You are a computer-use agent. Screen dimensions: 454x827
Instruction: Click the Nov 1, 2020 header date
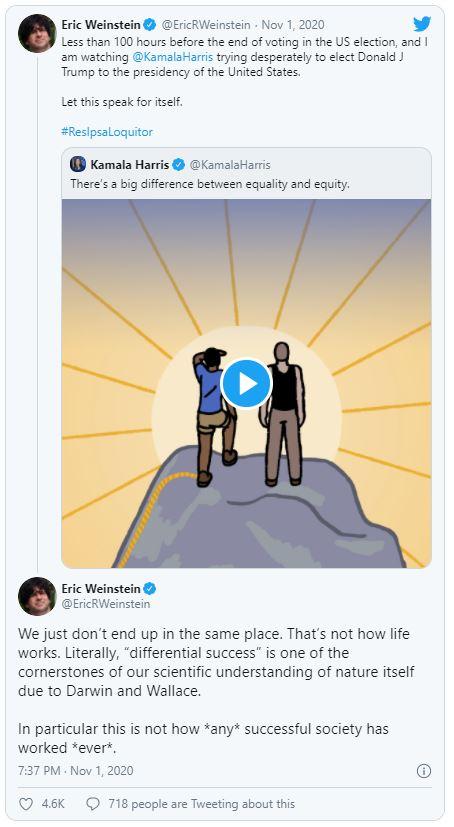pos(293,25)
